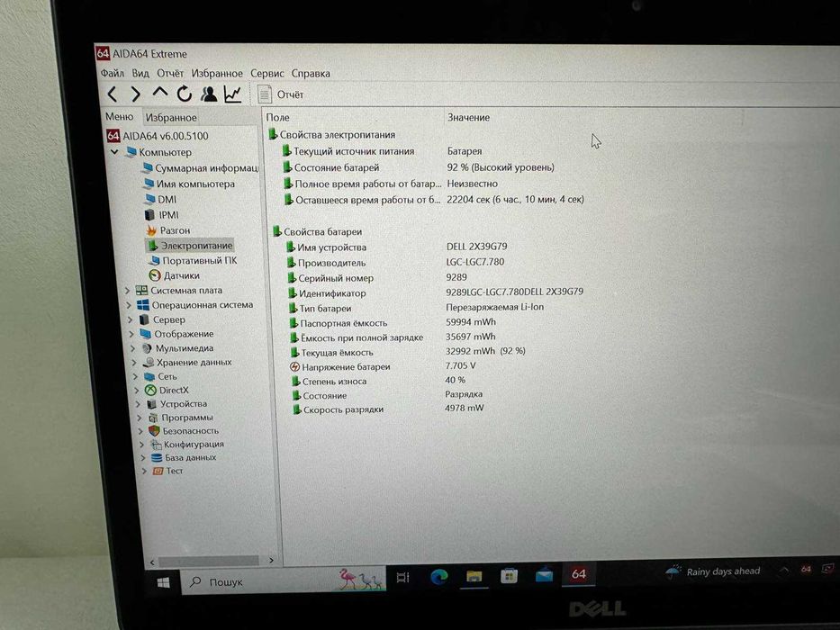This screenshot has height=630, width=840.
Task: Click the База данных icon in tree
Action: (x=157, y=457)
